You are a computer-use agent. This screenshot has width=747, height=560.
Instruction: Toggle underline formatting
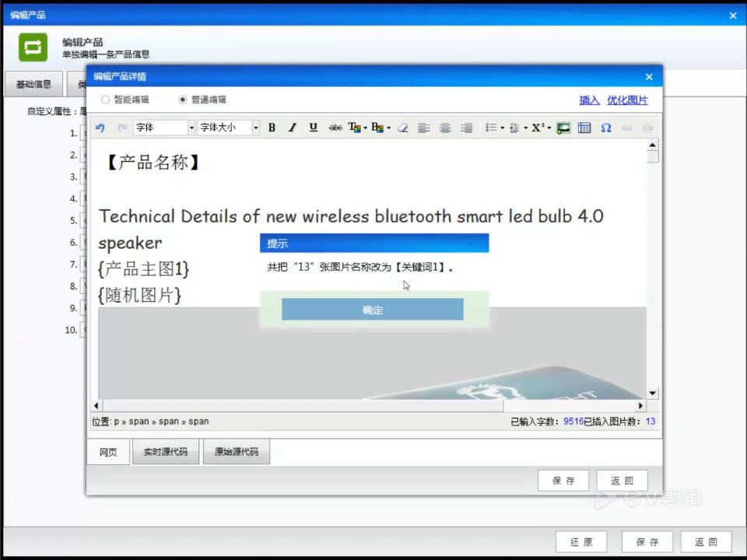[313, 128]
